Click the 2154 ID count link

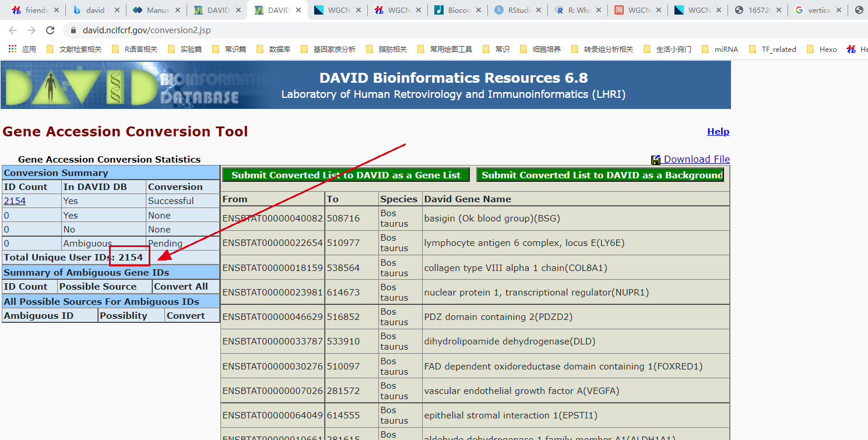point(15,201)
